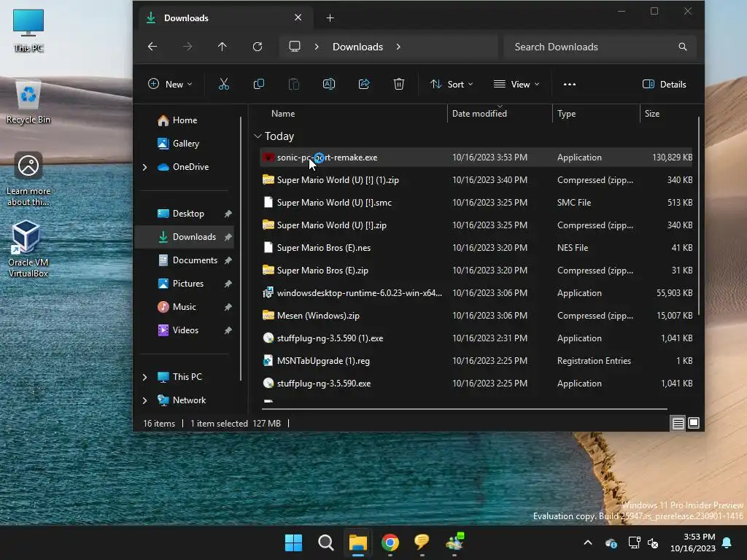This screenshot has height=560, width=747.
Task: Sort by Date modified column header
Action: point(479,114)
